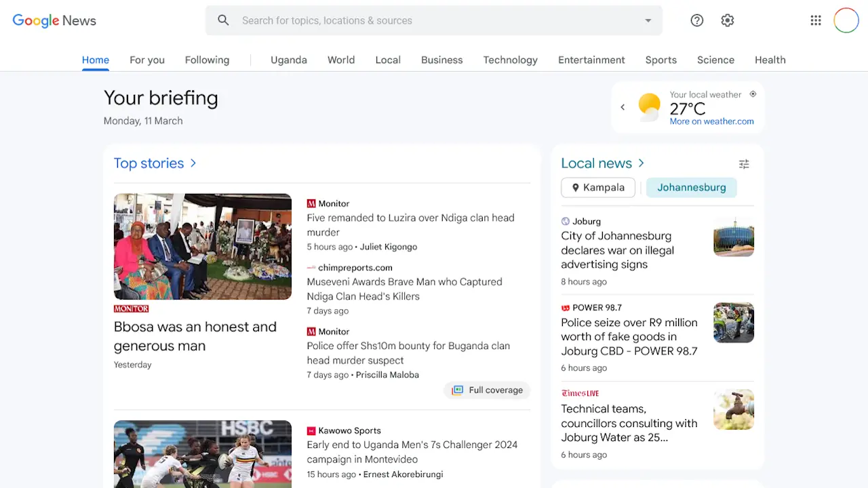This screenshot has width=868, height=488.
Task: Open local news customize sliders icon
Action: coord(744,164)
